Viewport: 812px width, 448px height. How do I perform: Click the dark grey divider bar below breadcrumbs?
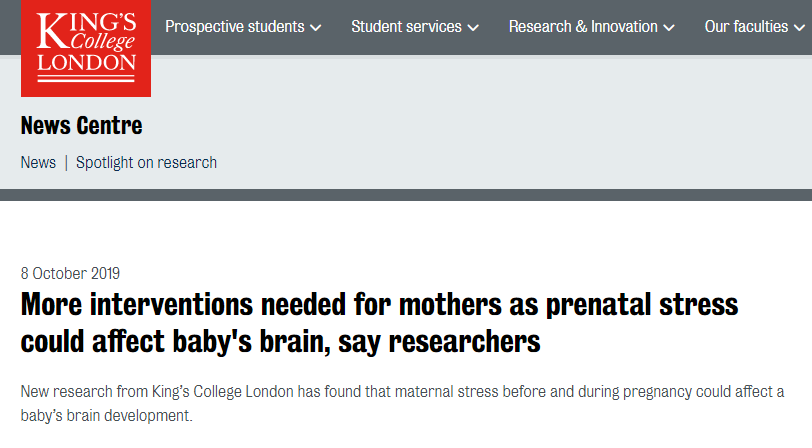[x=406, y=195]
